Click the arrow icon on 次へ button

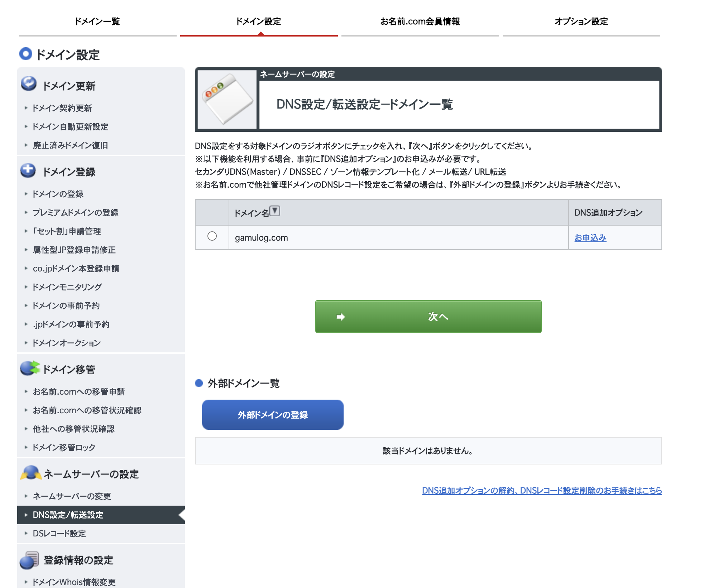coord(340,317)
